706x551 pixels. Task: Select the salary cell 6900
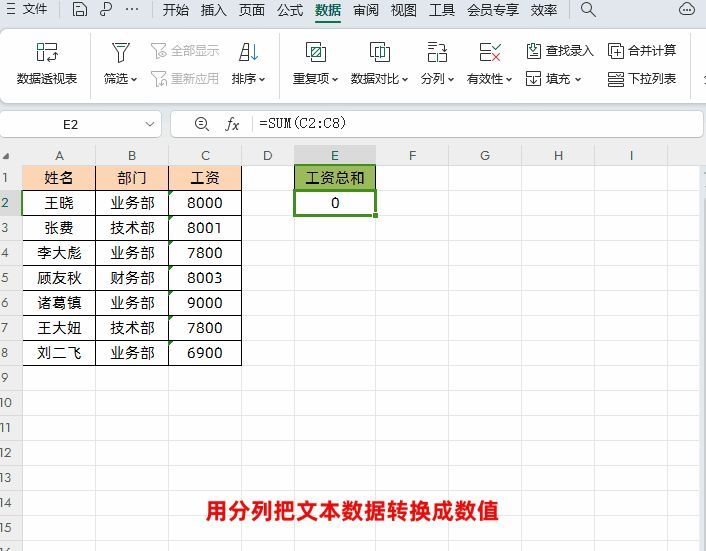pyautogui.click(x=205, y=353)
